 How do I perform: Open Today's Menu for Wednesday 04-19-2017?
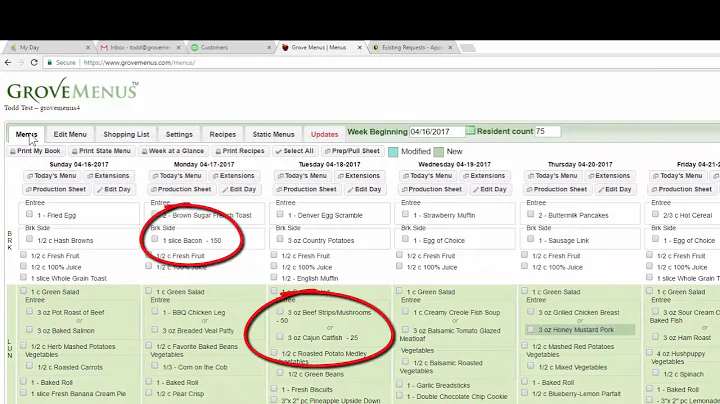428,176
